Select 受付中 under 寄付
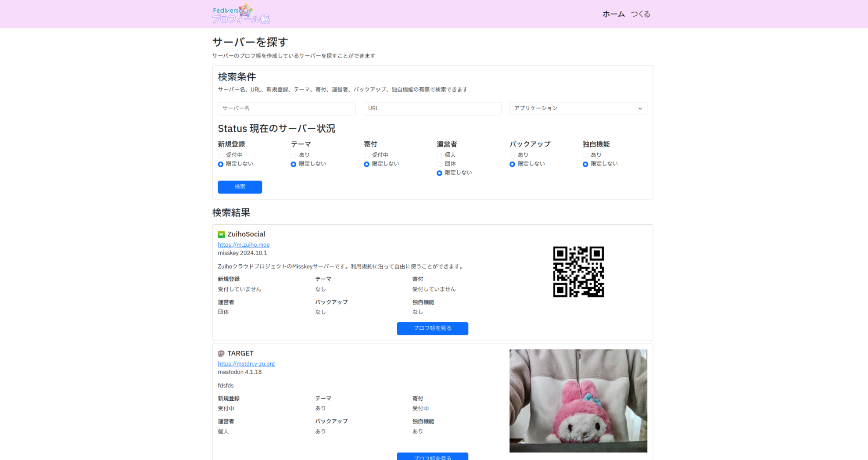This screenshot has height=460, width=868. coord(366,155)
